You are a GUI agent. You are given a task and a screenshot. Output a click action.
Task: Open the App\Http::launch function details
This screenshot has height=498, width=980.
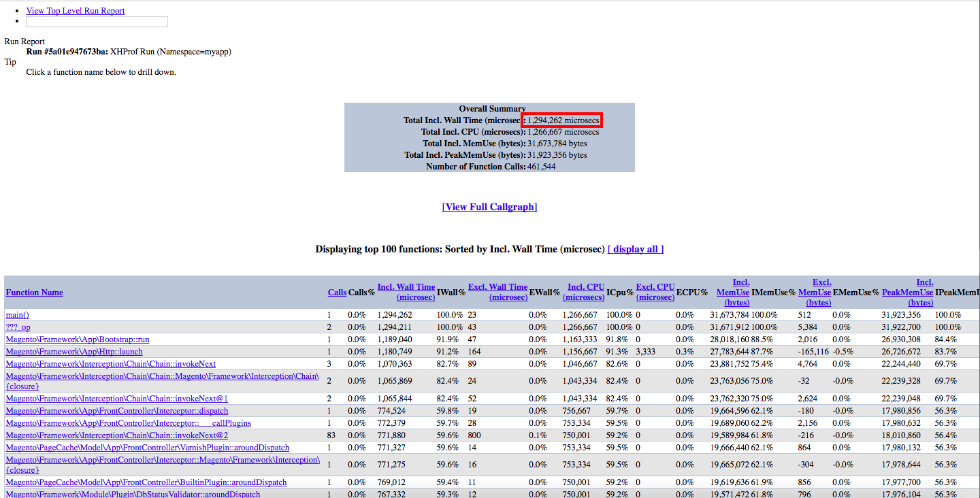[x=74, y=352]
